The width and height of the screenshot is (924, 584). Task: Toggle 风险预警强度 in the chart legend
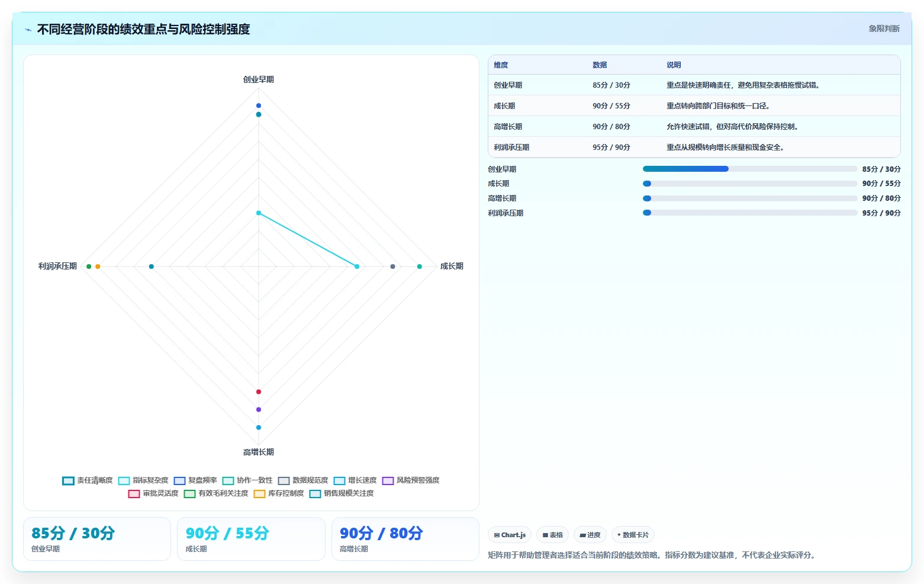[411, 480]
